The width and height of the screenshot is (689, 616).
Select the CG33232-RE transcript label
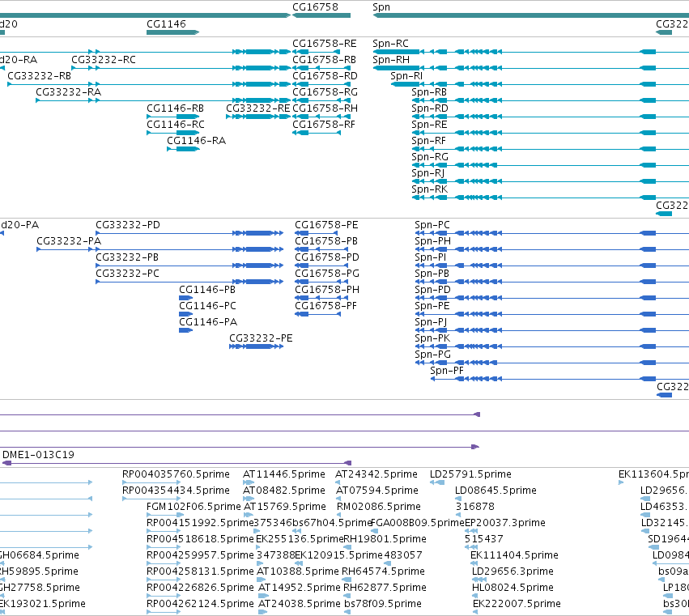(258, 108)
